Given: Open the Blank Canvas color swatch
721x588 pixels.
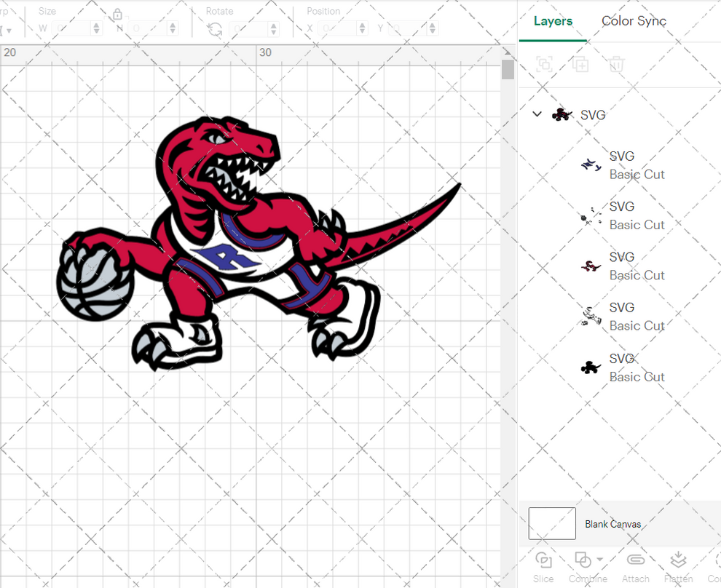Looking at the screenshot, I should [x=551, y=523].
